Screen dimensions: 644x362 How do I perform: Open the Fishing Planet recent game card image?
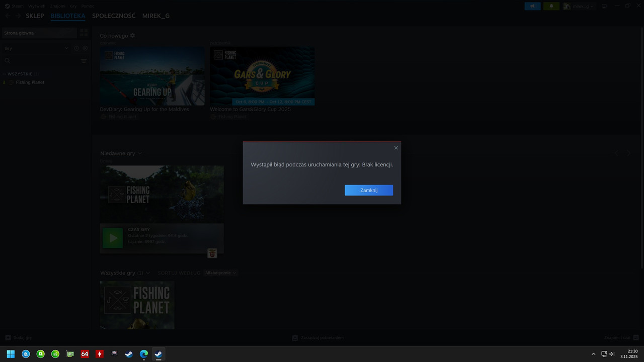162,195
